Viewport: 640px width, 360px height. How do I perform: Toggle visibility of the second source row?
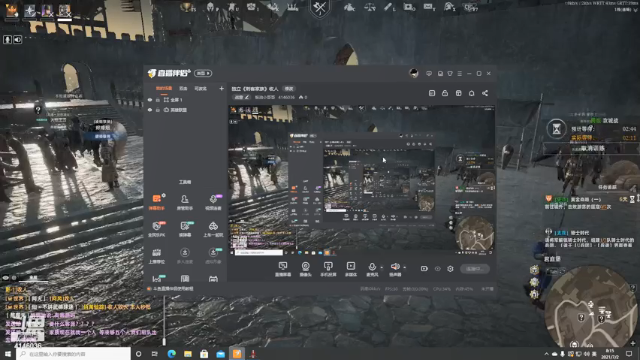(x=150, y=110)
